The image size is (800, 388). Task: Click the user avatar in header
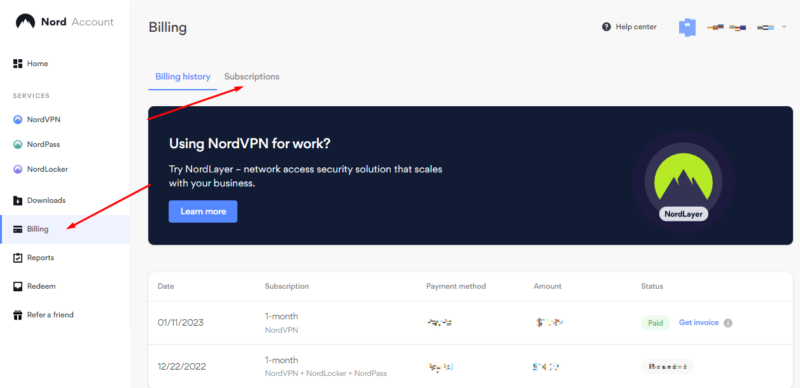pyautogui.click(x=687, y=27)
